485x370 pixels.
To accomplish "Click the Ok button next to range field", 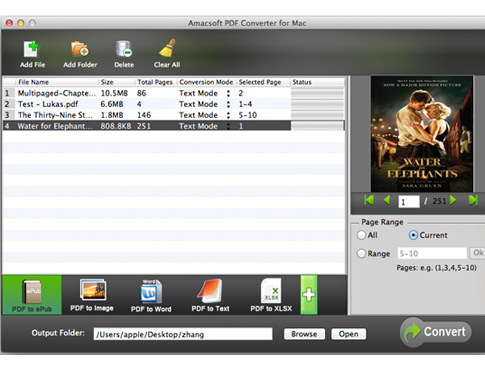I will point(477,253).
